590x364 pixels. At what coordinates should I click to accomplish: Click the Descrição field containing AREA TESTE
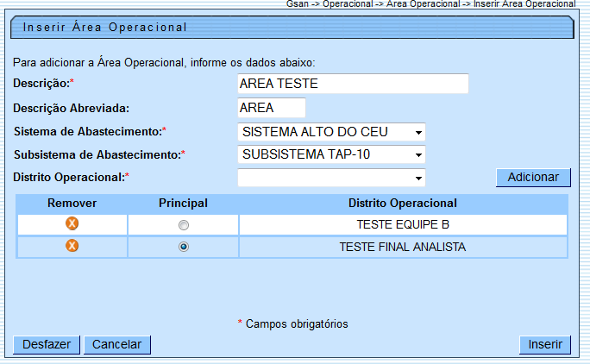[x=352, y=84]
